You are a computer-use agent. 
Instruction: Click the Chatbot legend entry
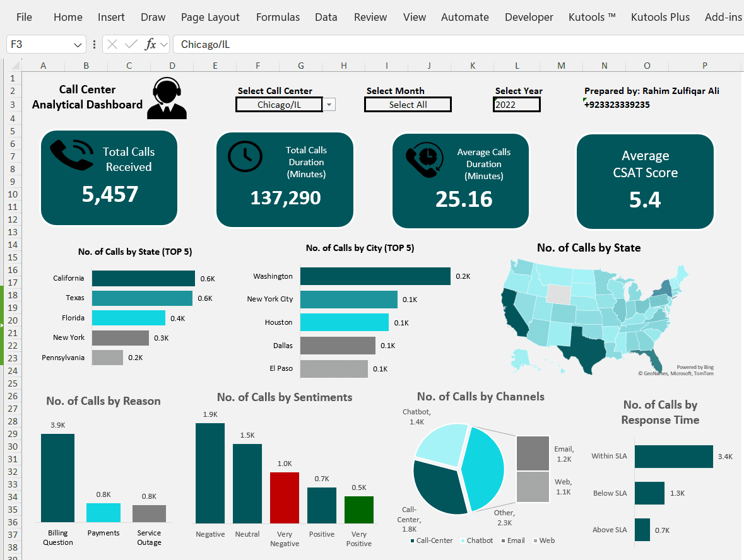[x=477, y=540]
